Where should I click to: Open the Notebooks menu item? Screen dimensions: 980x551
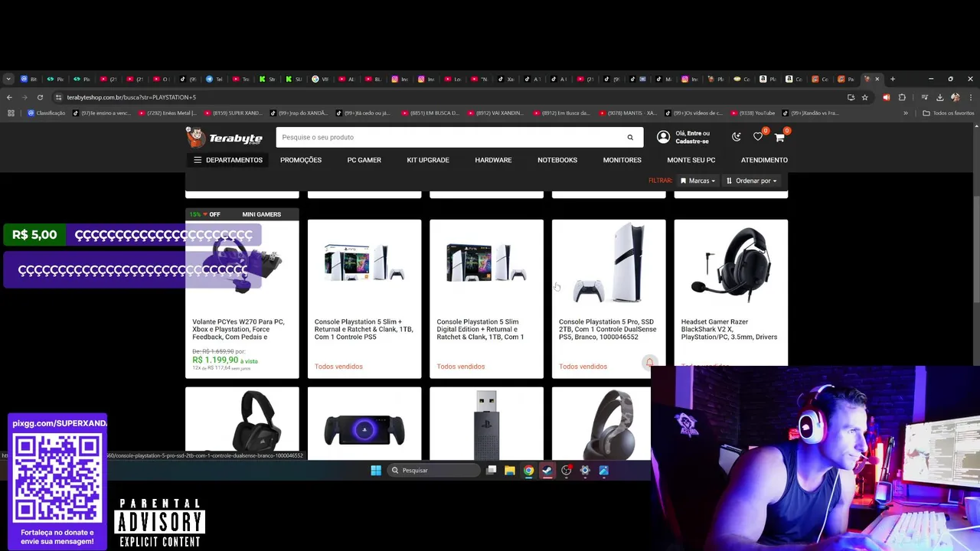(557, 160)
